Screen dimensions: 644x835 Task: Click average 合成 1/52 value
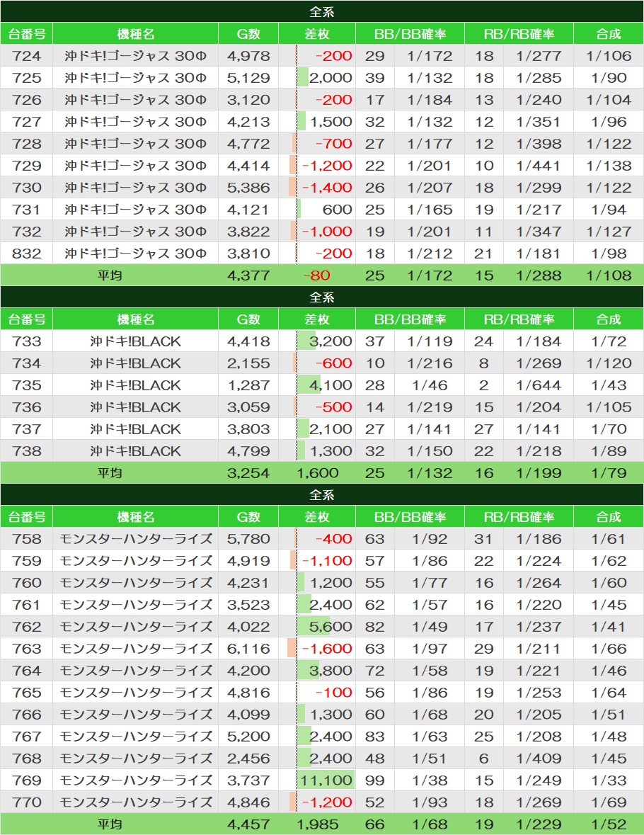[609, 824]
